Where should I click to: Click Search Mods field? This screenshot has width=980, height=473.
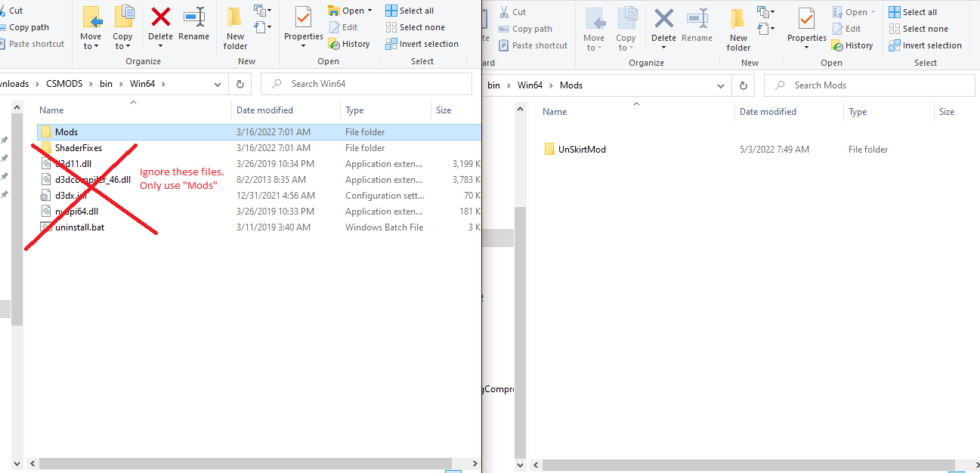pyautogui.click(x=870, y=85)
